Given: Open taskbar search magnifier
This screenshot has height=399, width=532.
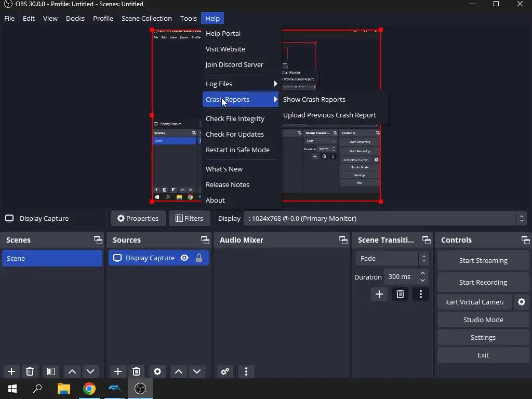Looking at the screenshot, I should coord(37,389).
